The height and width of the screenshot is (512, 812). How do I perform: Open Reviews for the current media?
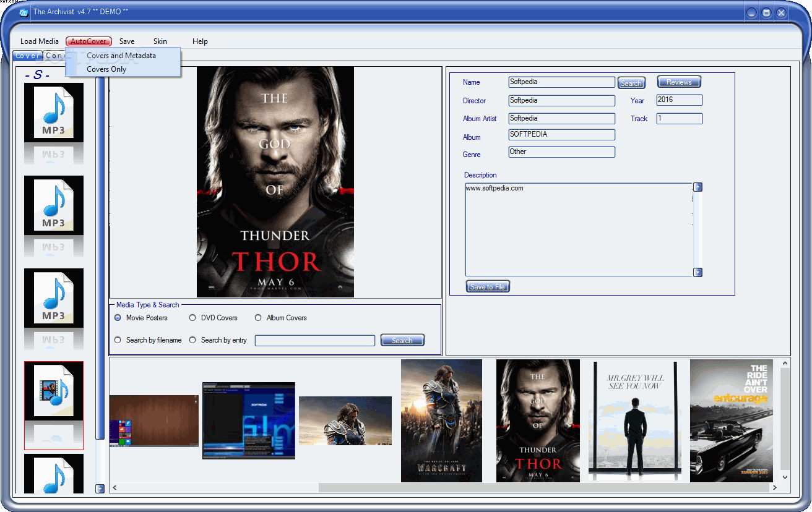679,82
